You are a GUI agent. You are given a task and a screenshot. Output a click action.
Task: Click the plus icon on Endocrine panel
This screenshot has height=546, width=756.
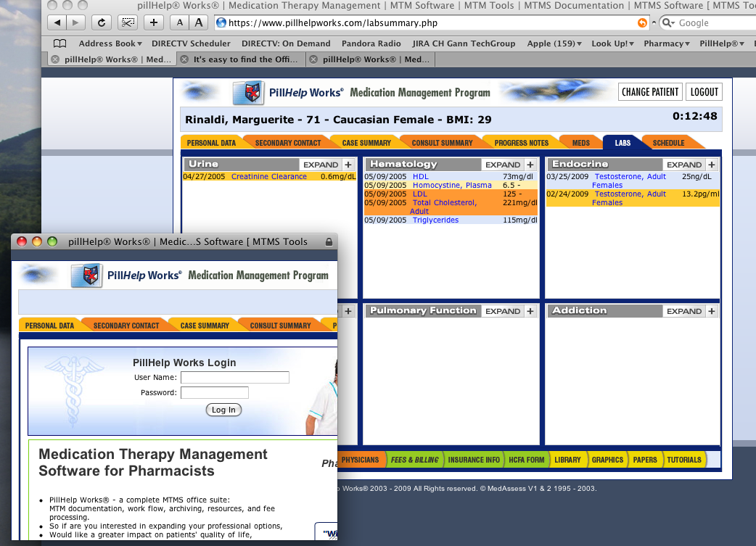coord(712,165)
